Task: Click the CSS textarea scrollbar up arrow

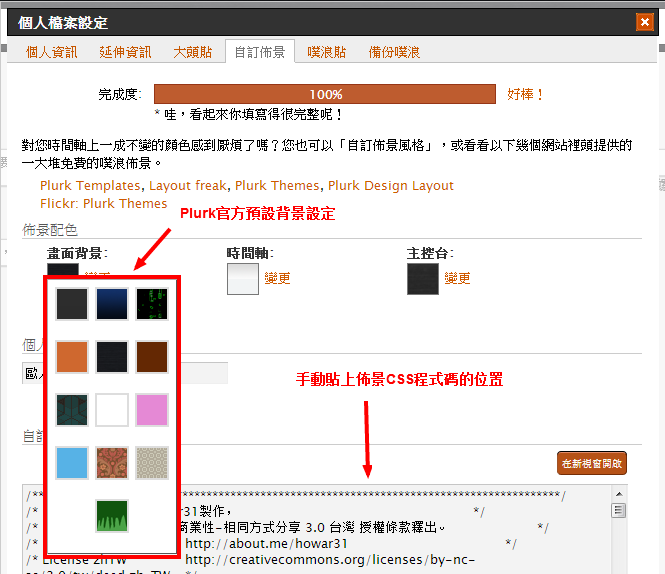Action: (619, 494)
